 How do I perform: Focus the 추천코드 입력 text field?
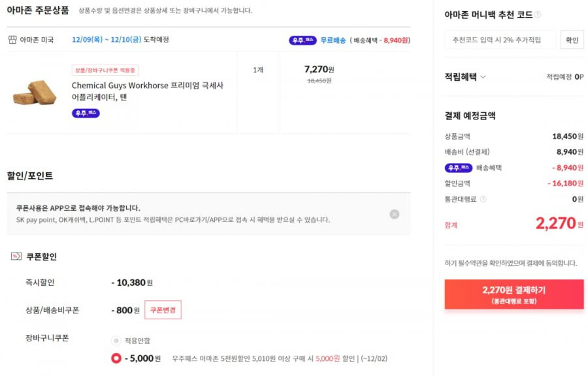(500, 40)
